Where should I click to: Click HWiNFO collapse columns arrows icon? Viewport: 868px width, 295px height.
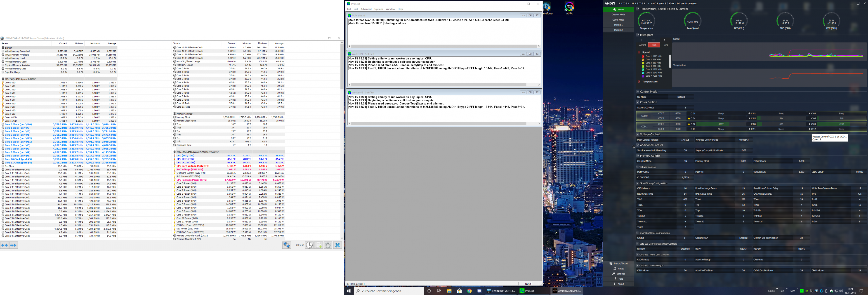(x=14, y=245)
